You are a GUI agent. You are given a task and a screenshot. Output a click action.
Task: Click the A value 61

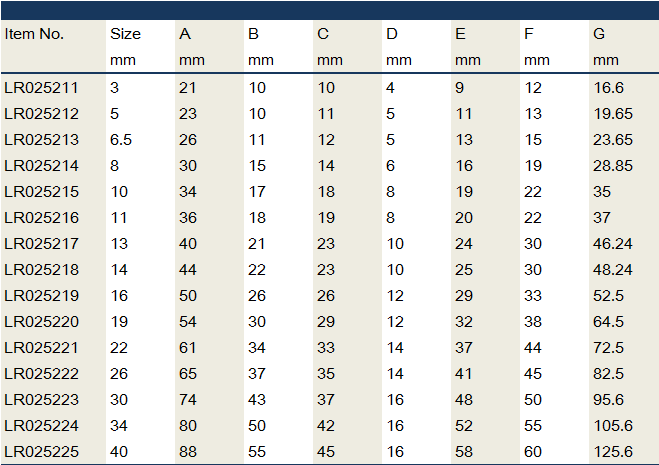tap(187, 348)
